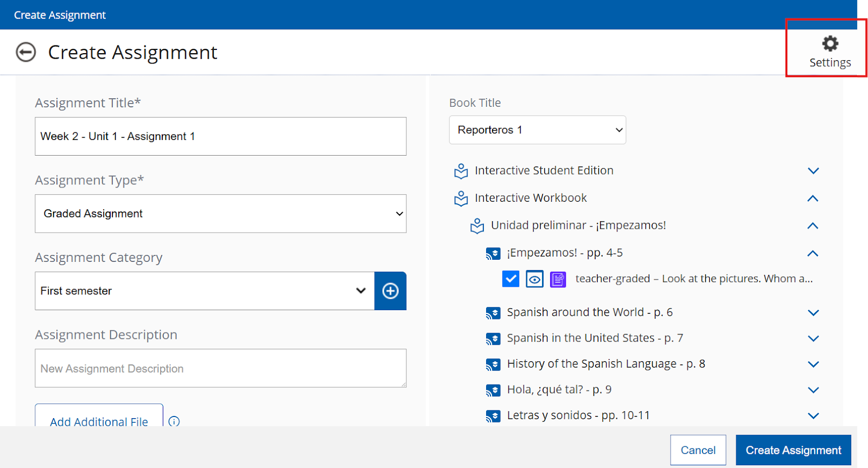Select History of the Spanish Language item
Screen dimensions: 868x468
(x=605, y=364)
